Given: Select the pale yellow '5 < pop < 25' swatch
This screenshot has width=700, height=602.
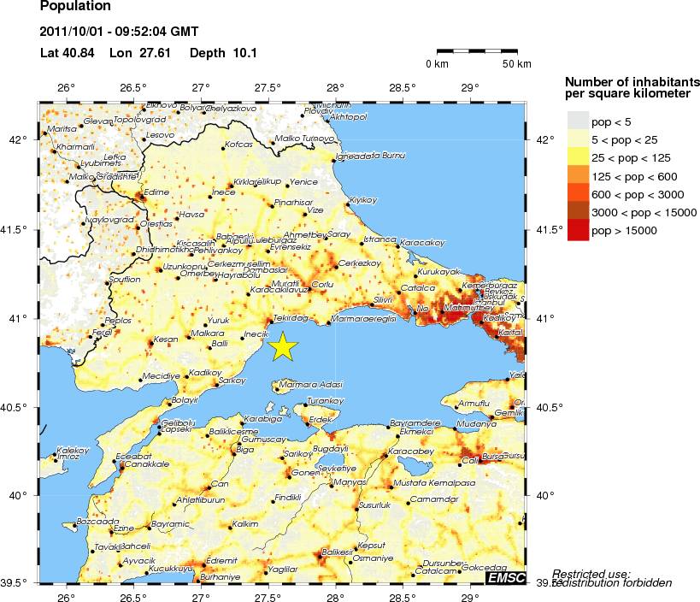Looking at the screenshot, I should click(579, 140).
